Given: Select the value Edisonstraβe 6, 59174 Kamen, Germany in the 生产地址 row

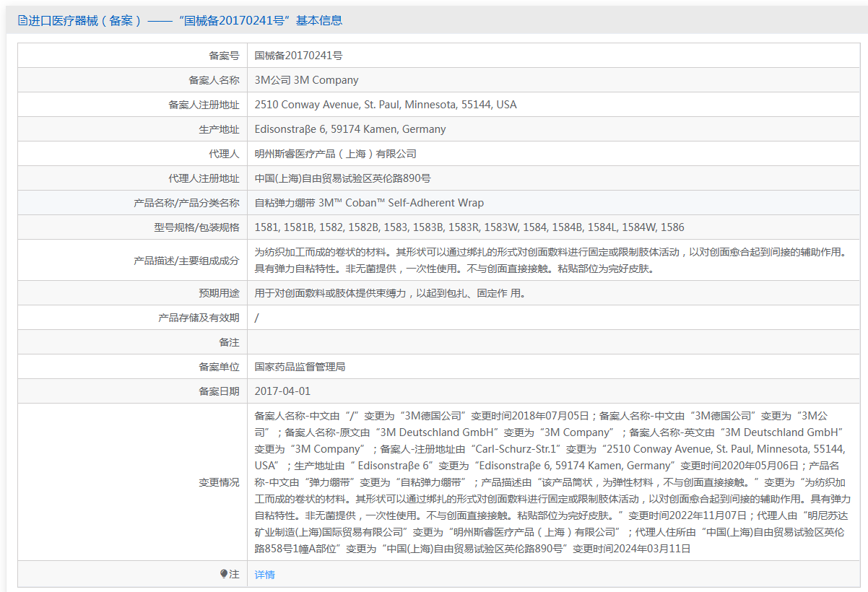Looking at the screenshot, I should point(350,129).
